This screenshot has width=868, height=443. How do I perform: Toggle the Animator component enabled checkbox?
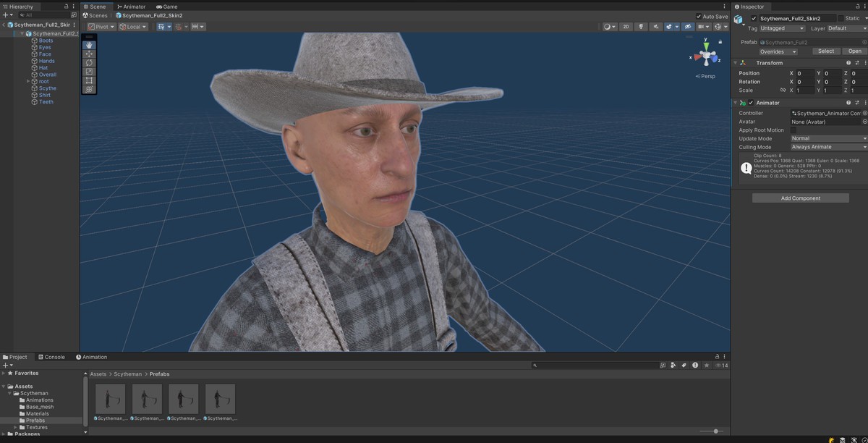[751, 103]
